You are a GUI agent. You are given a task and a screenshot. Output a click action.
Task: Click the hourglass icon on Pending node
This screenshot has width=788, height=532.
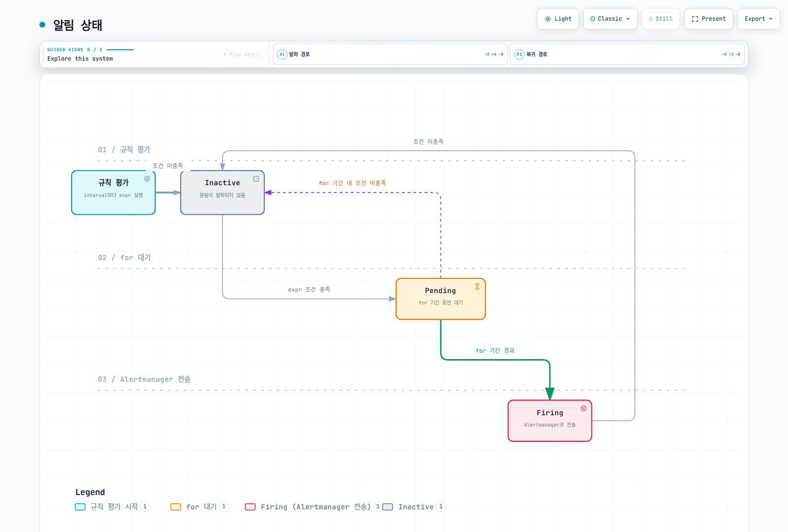[x=477, y=287]
